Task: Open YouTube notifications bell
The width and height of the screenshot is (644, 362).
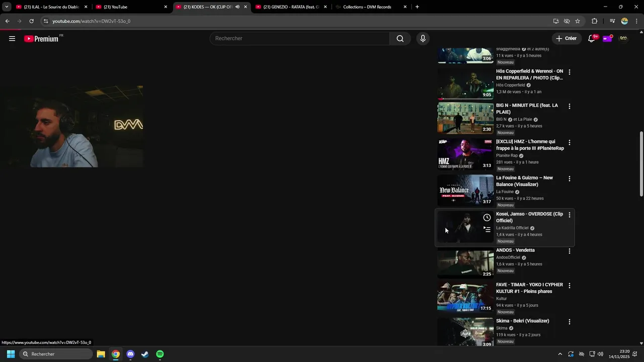Action: (x=592, y=39)
